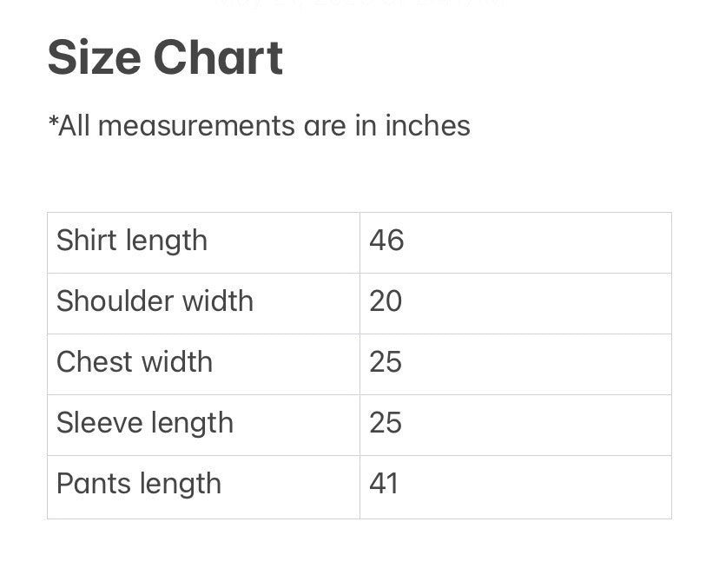Screen dimensions: 719x588
Task: Click the word "Chart" in the heading
Action: point(218,57)
